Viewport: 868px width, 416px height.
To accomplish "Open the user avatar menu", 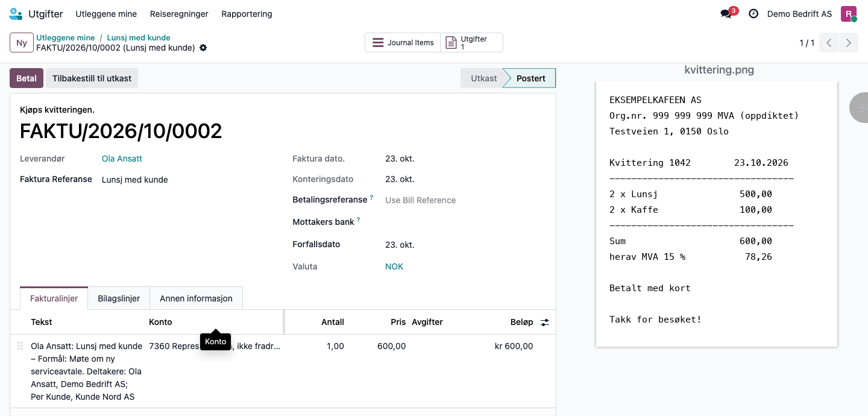I will click(x=849, y=14).
